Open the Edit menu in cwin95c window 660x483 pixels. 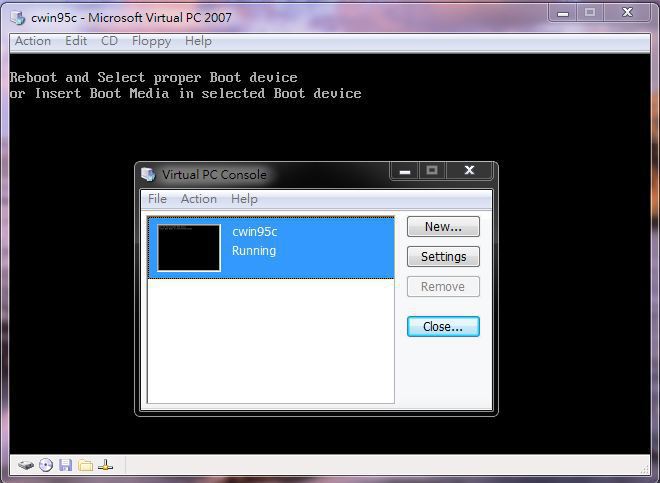pyautogui.click(x=76, y=41)
